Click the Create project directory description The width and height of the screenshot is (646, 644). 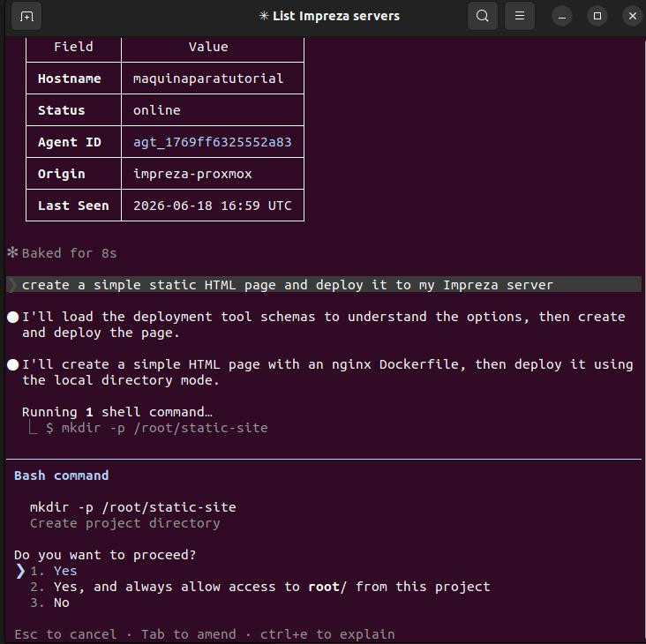pos(124,523)
